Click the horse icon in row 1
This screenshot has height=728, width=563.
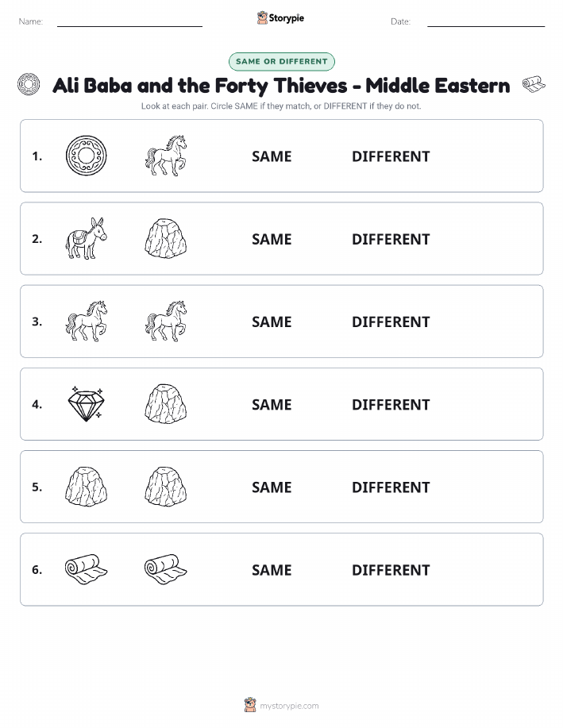pyautogui.click(x=166, y=156)
